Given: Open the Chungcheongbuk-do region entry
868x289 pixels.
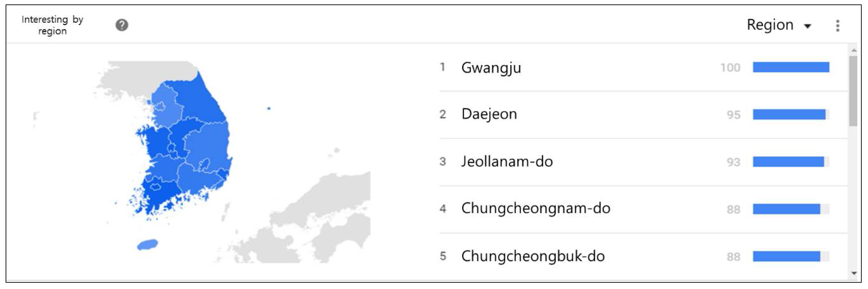Looking at the screenshot, I should pos(533,256).
